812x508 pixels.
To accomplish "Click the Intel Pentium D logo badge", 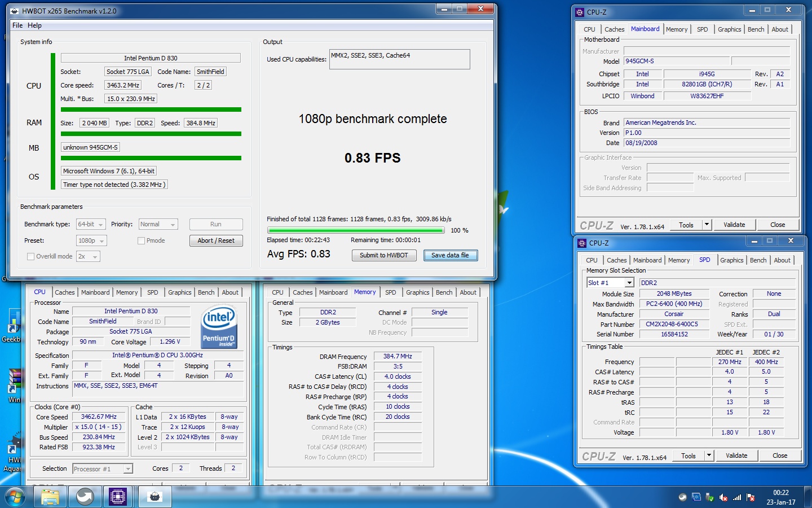I will click(x=219, y=326).
